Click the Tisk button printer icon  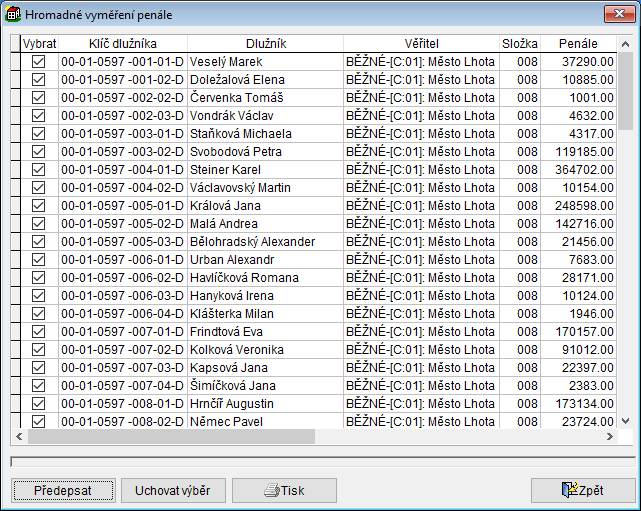270,491
